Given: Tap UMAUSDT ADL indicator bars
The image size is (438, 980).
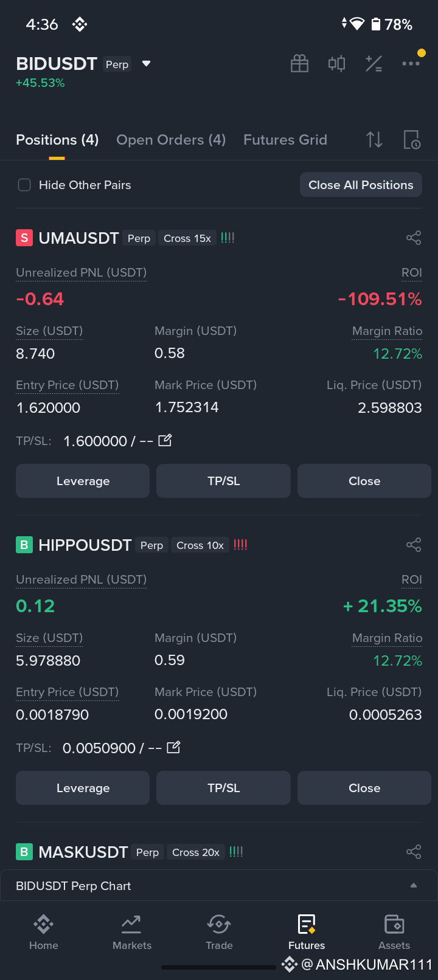Looking at the screenshot, I should [228, 238].
